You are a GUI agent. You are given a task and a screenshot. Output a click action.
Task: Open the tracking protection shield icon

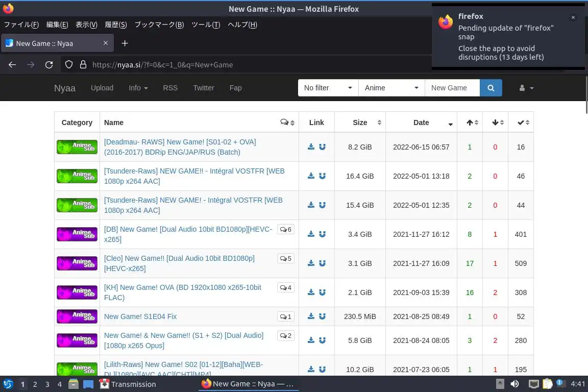click(68, 64)
